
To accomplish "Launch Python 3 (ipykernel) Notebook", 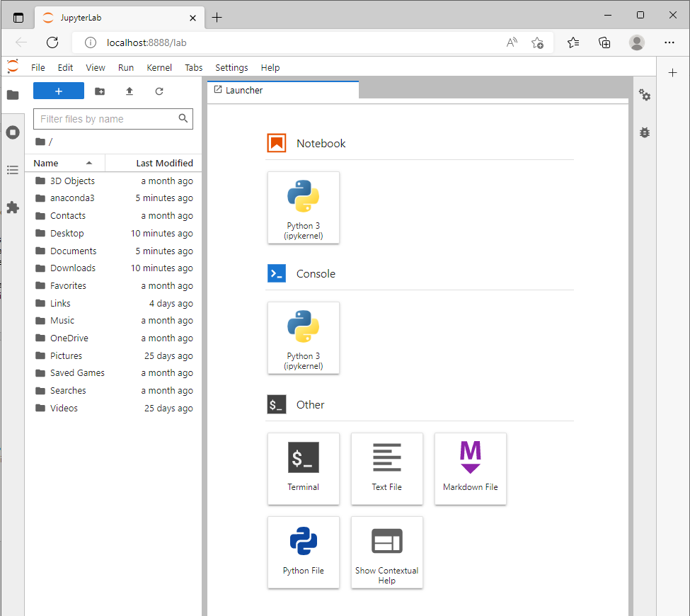I will (303, 207).
